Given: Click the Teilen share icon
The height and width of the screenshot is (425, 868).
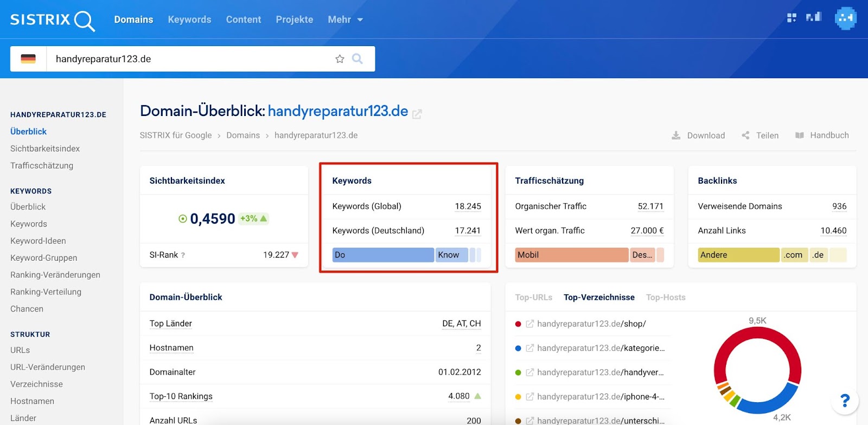Looking at the screenshot, I should [745, 136].
